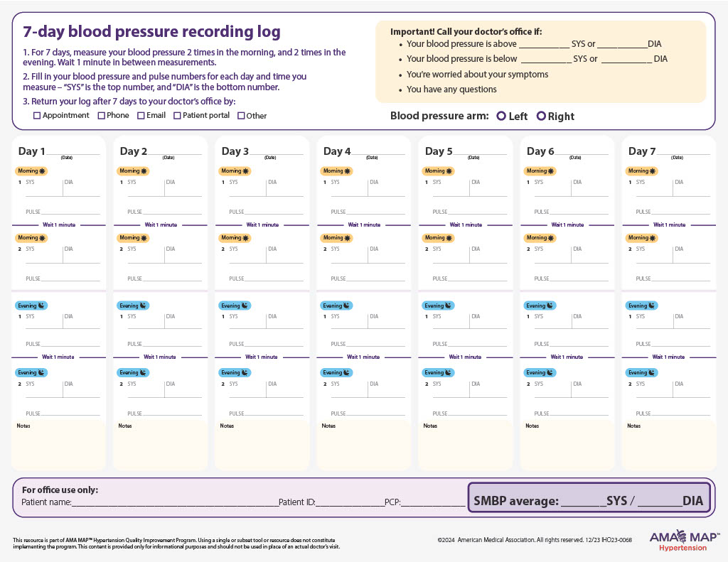
Task: Click the Patient ID field
Action: pyautogui.click(x=349, y=502)
